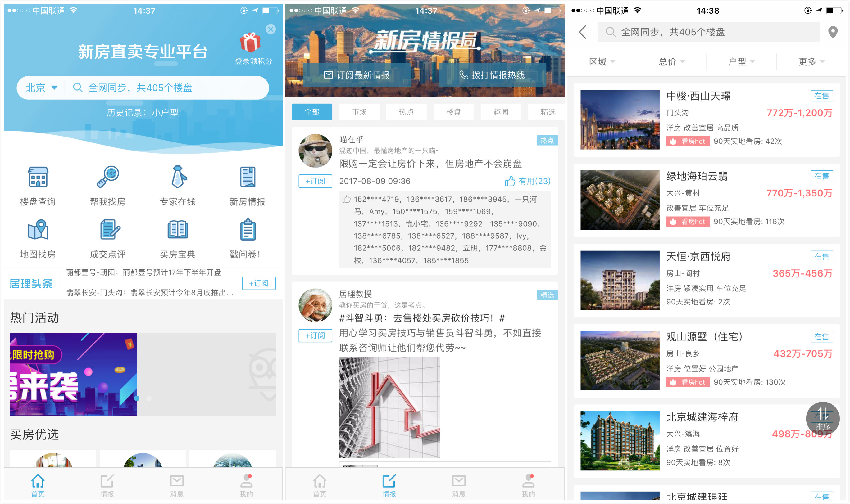Toggle +订阅 for 喵在乎
The image size is (850, 504).
click(315, 181)
